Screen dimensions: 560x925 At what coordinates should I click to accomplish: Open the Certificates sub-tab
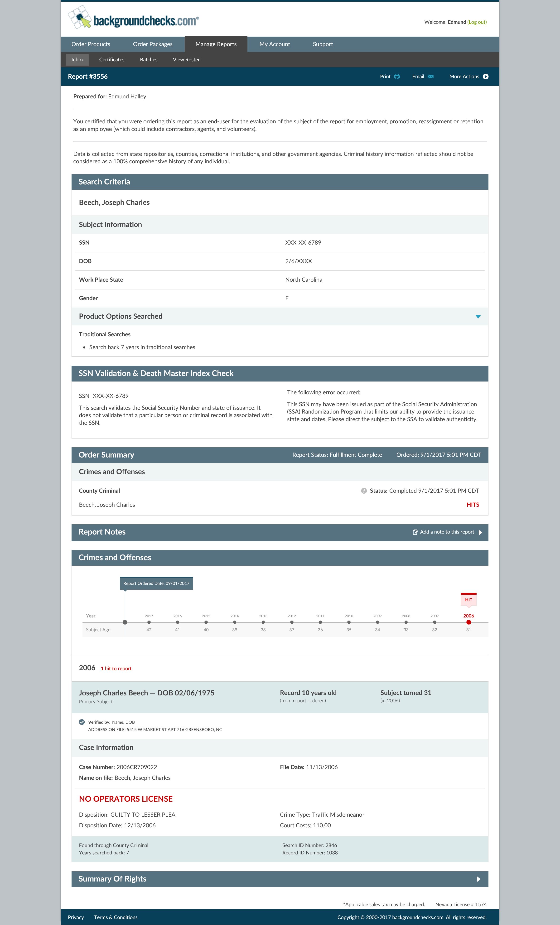[x=112, y=60]
